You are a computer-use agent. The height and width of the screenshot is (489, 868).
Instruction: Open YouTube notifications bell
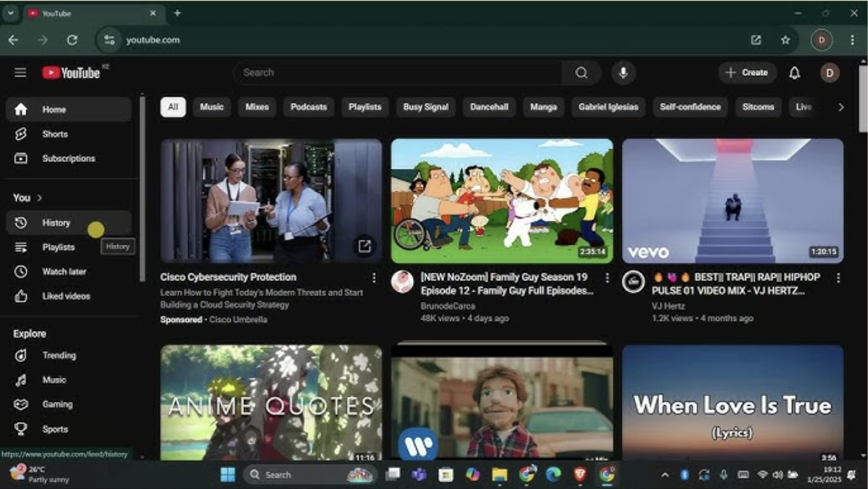tap(795, 73)
